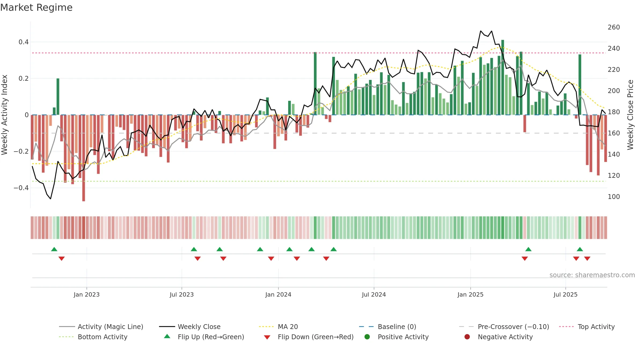Click the −0.4 activity axis label
Screen dimensions: 644x362
pos(21,188)
